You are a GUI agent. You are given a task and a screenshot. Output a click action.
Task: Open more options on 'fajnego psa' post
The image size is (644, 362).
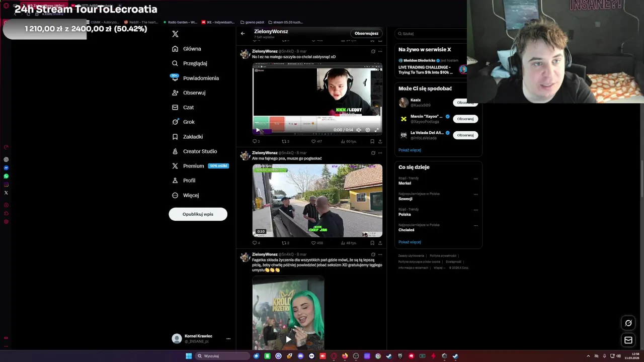380,153
